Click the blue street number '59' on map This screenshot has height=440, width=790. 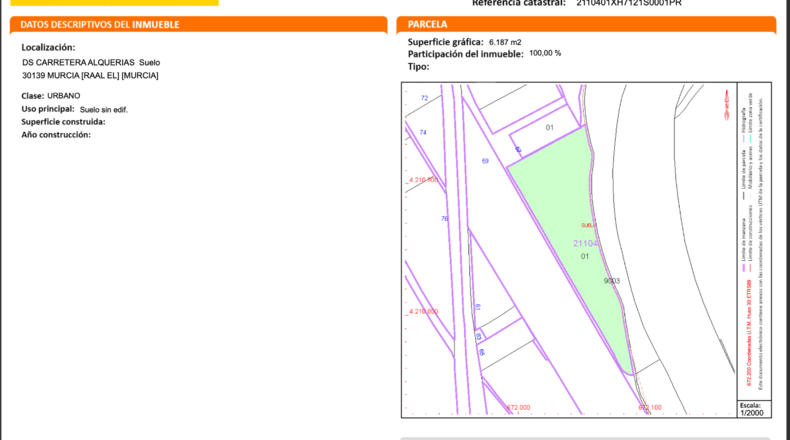point(485,161)
